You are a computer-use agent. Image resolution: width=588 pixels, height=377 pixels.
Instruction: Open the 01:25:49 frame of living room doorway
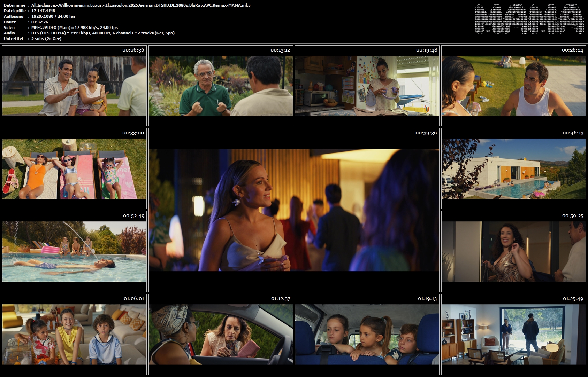(513, 334)
